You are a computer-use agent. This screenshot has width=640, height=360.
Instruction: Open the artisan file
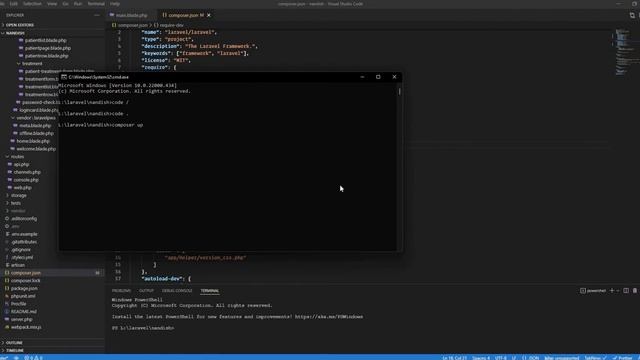18,265
